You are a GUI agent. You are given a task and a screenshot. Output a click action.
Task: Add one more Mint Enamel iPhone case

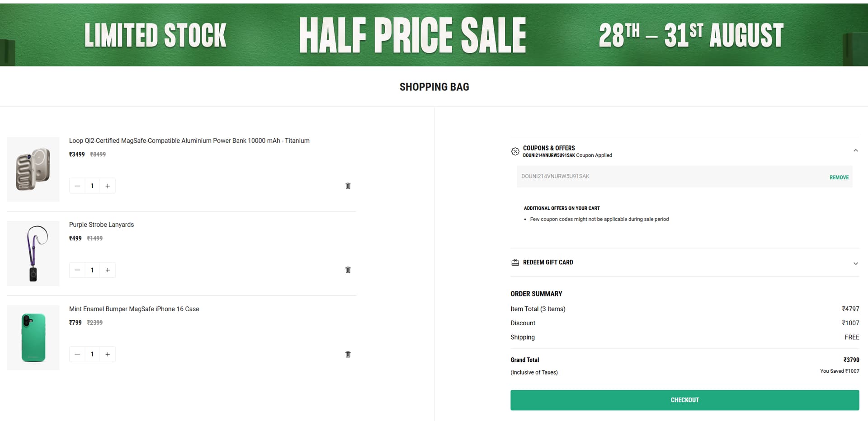108,355
